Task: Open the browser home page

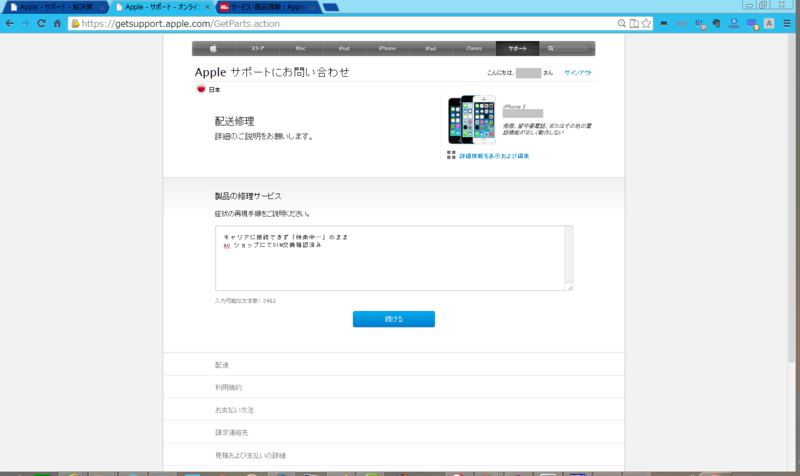Action: coord(57,23)
